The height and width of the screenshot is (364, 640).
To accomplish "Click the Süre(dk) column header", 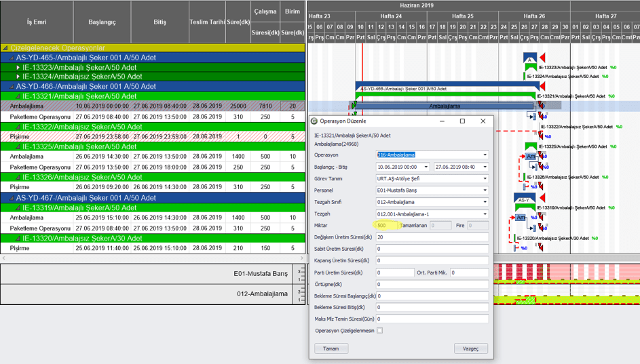I will tap(238, 22).
